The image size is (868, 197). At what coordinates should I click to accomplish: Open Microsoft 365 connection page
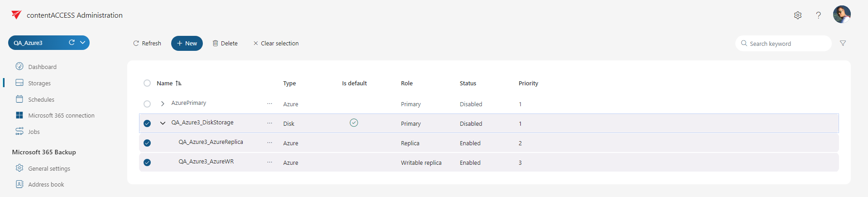(x=55, y=115)
